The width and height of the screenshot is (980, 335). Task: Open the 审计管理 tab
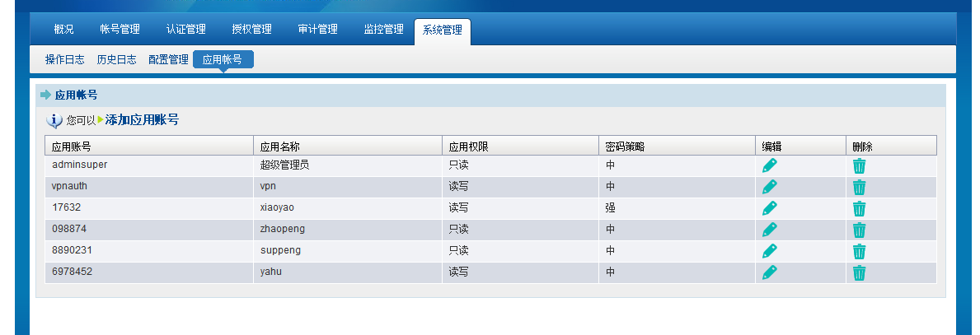point(317,30)
